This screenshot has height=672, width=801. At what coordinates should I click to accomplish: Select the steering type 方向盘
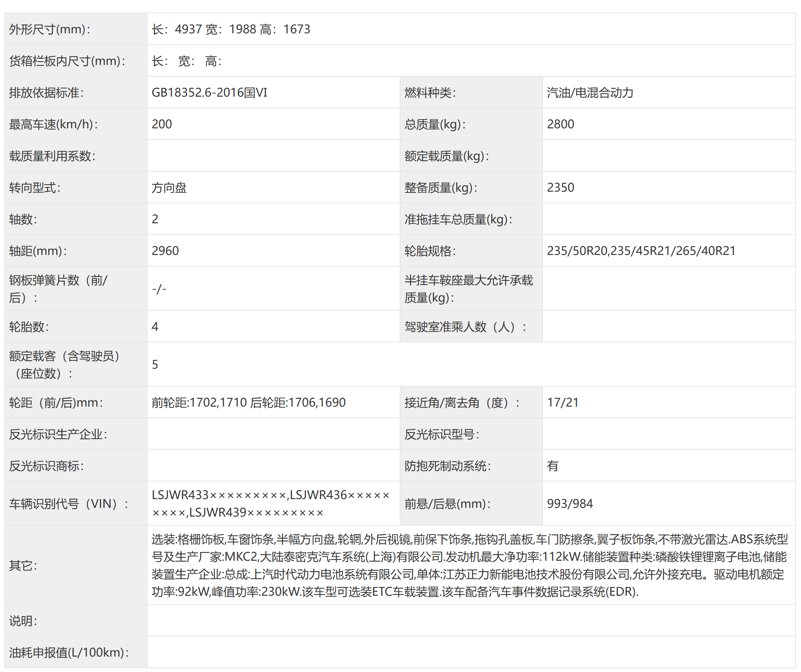[169, 187]
